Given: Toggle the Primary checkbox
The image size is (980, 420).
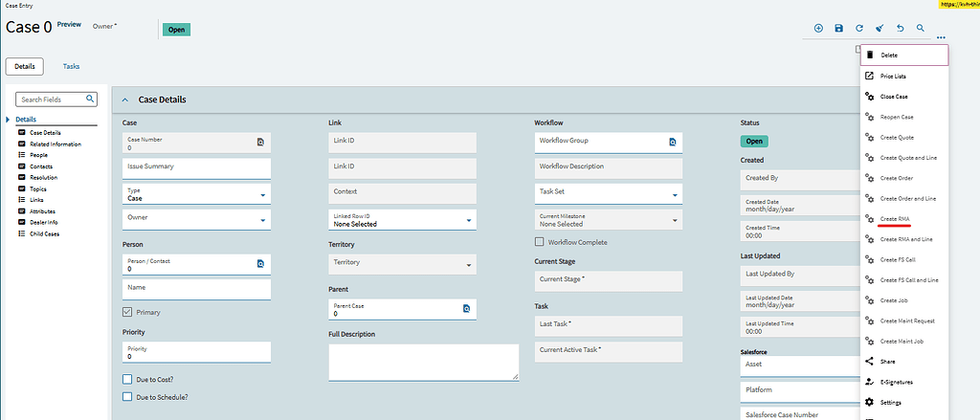Looking at the screenshot, I should click(x=127, y=312).
